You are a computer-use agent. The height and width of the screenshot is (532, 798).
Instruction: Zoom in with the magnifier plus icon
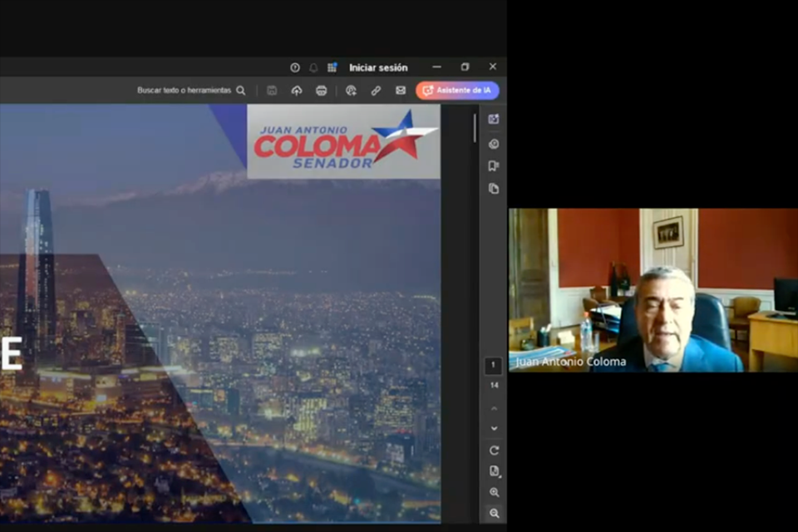[494, 492]
